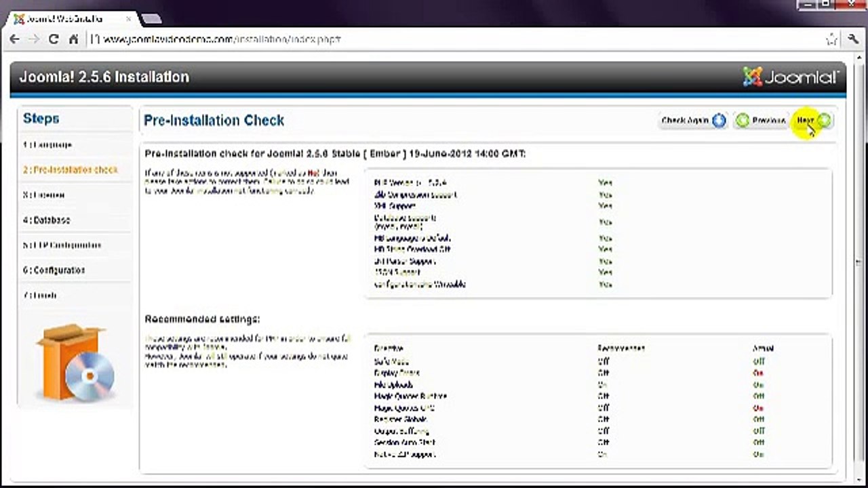868x488 pixels.
Task: Click the Joomla favicon on the tab
Action: 18,19
